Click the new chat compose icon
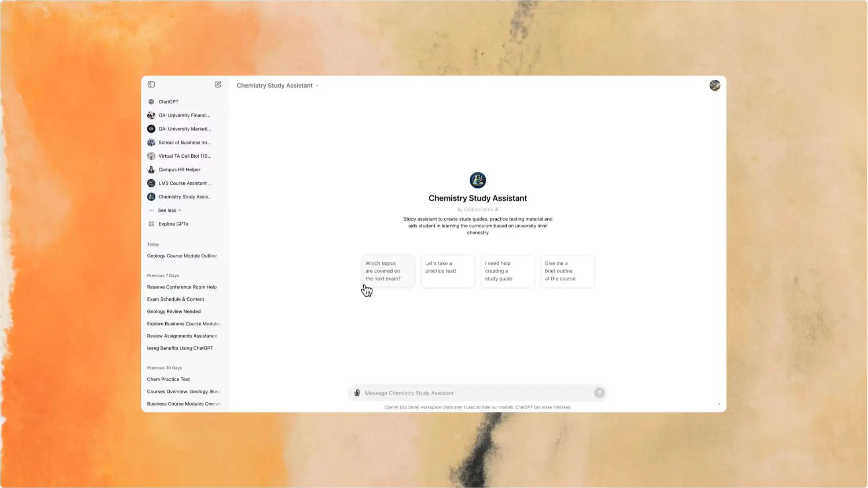The image size is (868, 488). [x=217, y=84]
